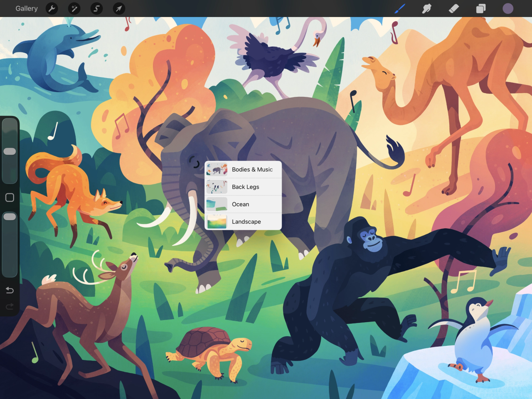Screen dimensions: 532x399
Task: Select the Smudge tool
Action: coord(427,8)
